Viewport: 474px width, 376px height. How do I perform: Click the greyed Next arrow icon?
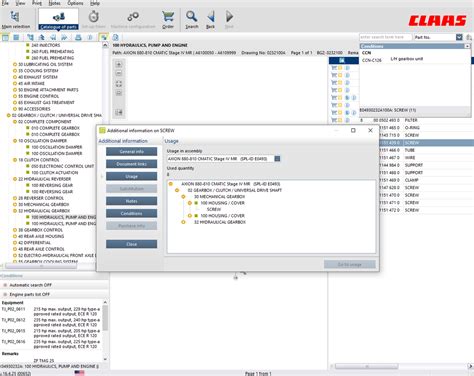pyautogui.click(x=229, y=19)
